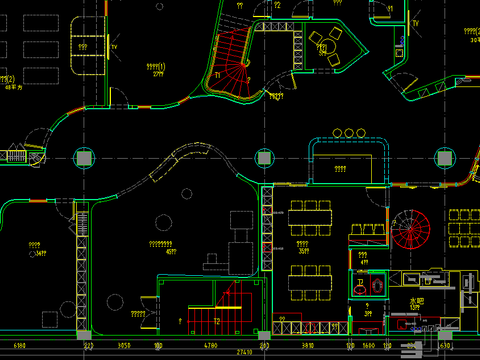Pick the 3050 dimension value

click(x=124, y=346)
